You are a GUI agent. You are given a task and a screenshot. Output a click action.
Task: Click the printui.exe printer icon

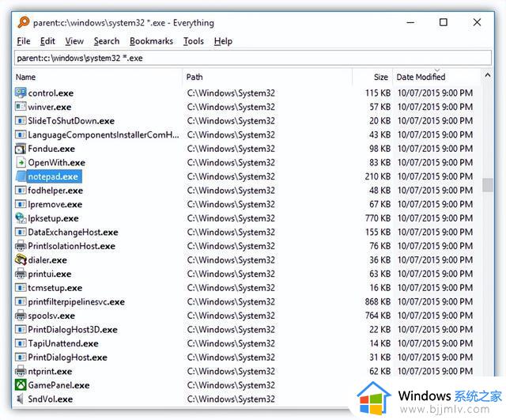(21, 274)
